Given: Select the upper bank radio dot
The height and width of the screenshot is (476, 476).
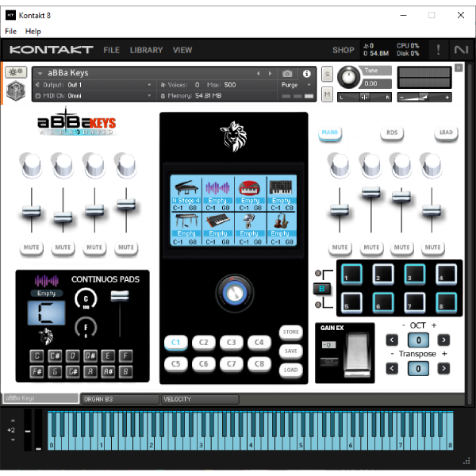Looking at the screenshot, I should pyautogui.click(x=318, y=273).
